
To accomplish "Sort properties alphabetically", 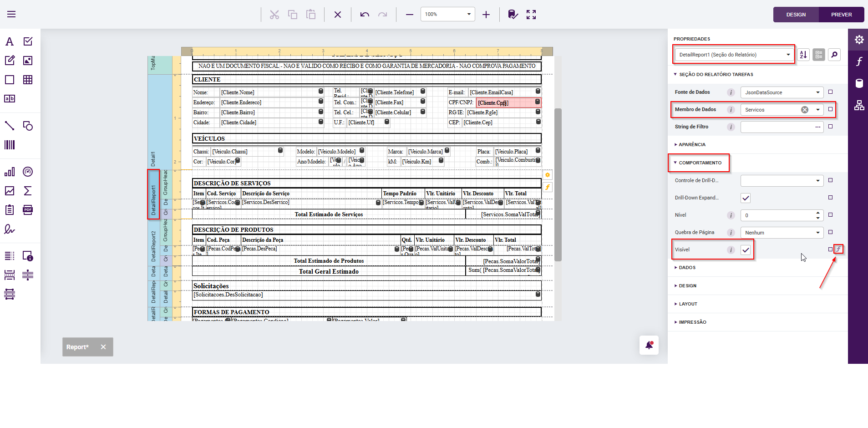I will [803, 55].
